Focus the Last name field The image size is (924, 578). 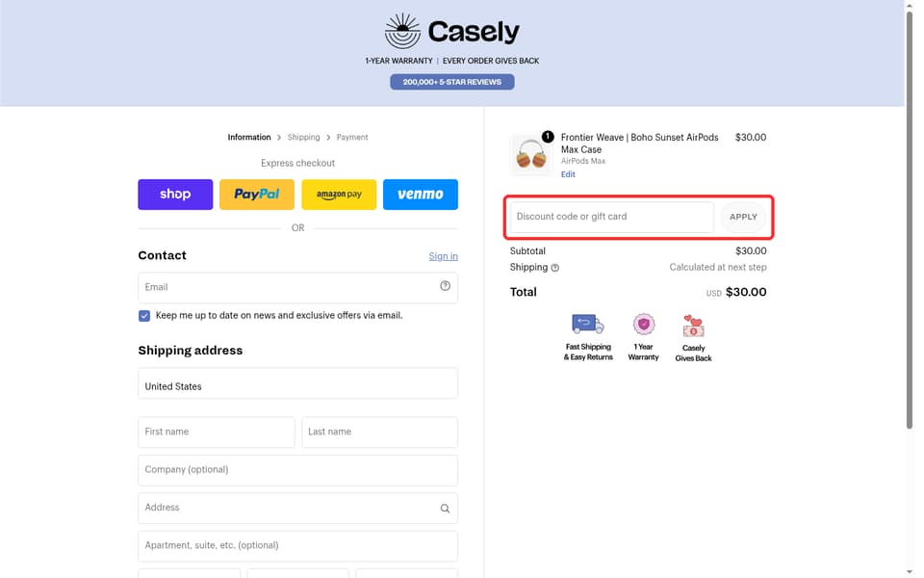(x=379, y=432)
